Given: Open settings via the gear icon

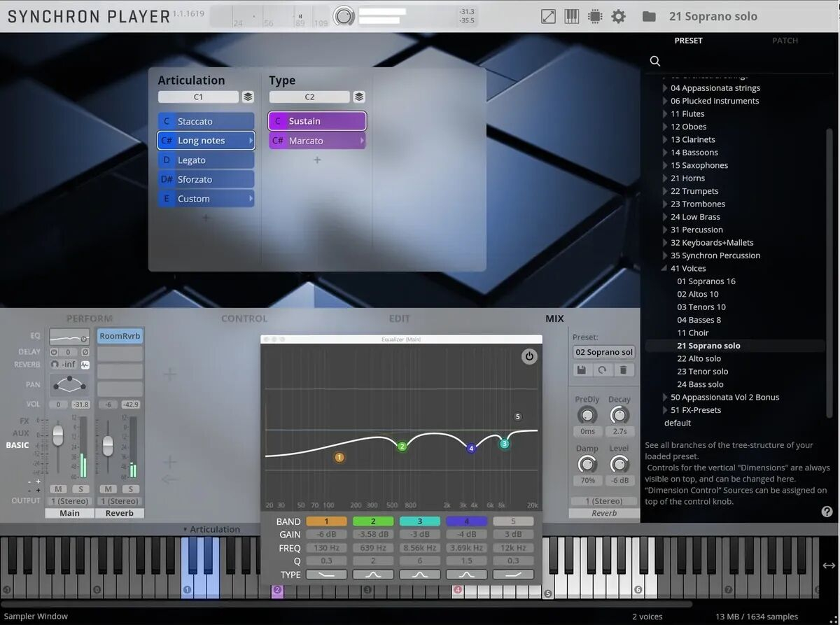Looking at the screenshot, I should [x=618, y=16].
